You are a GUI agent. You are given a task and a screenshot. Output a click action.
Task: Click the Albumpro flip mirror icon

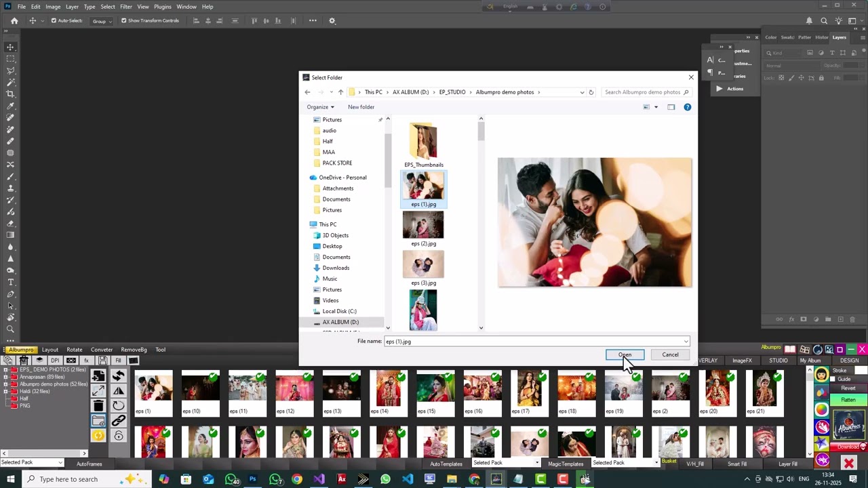pyautogui.click(x=119, y=391)
